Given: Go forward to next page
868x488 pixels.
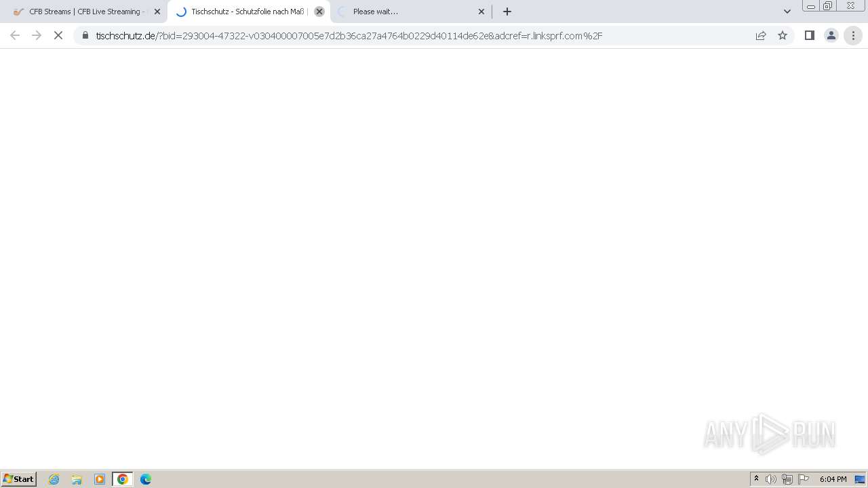Looking at the screenshot, I should [x=37, y=35].
